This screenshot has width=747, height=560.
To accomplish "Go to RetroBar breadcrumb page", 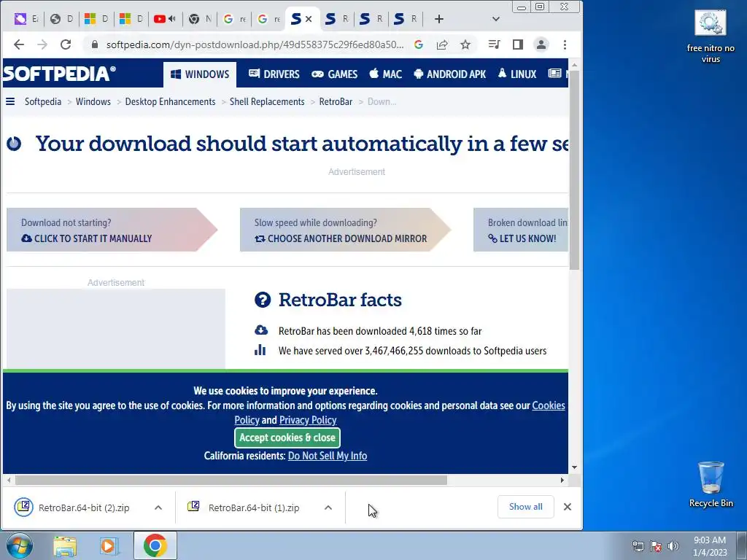I will point(336,101).
